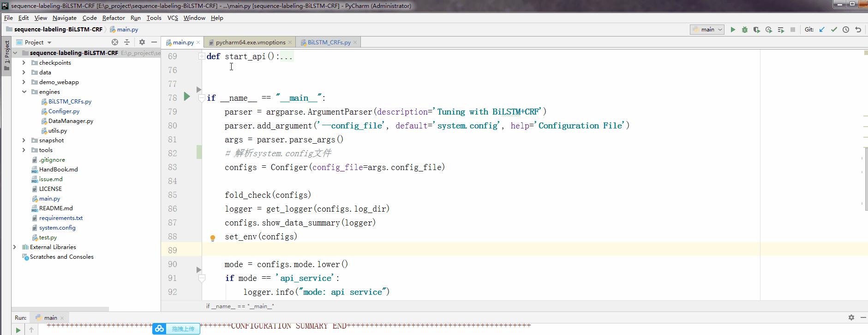The image size is (868, 335).
Task: Click the Concurrency diagram run icon
Action: pos(781,30)
